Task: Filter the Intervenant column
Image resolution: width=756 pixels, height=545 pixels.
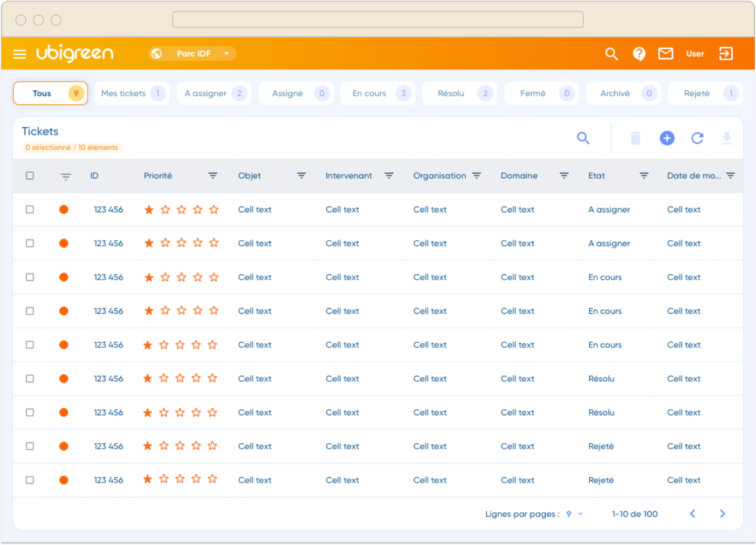Action: point(389,176)
